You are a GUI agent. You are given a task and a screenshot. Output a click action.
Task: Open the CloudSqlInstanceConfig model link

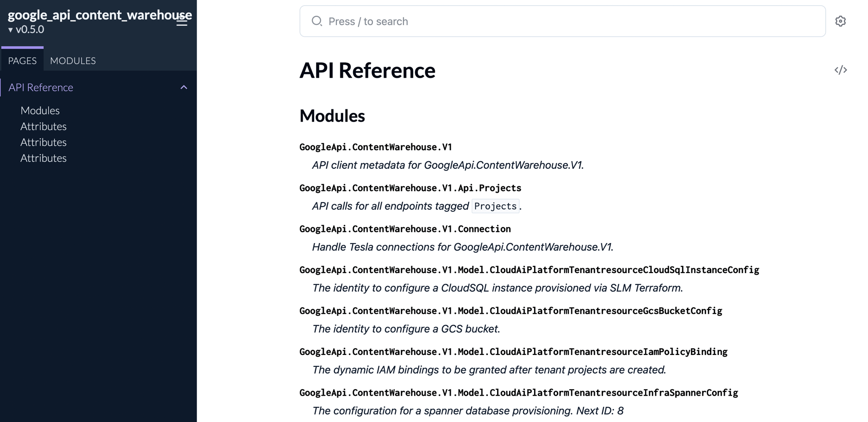(529, 270)
